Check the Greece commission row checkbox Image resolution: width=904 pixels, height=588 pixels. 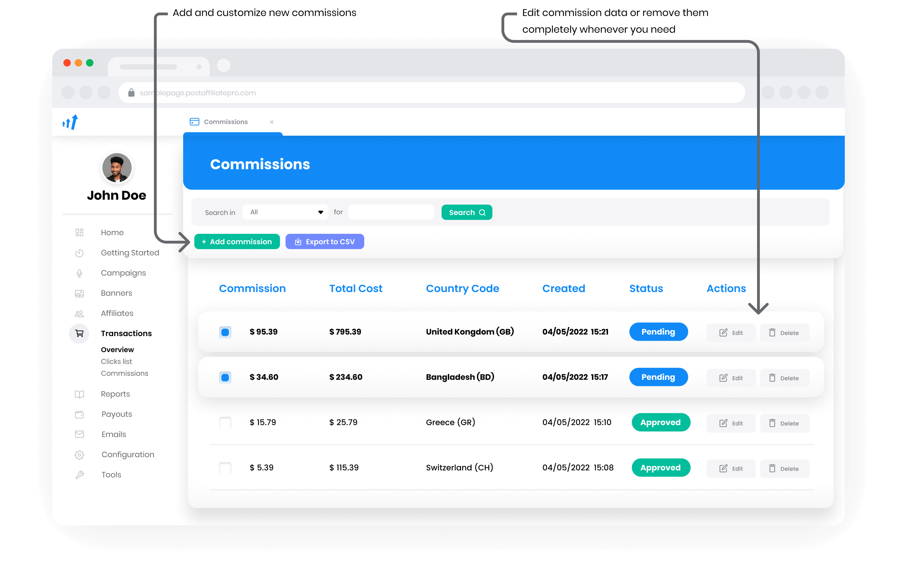coord(225,422)
